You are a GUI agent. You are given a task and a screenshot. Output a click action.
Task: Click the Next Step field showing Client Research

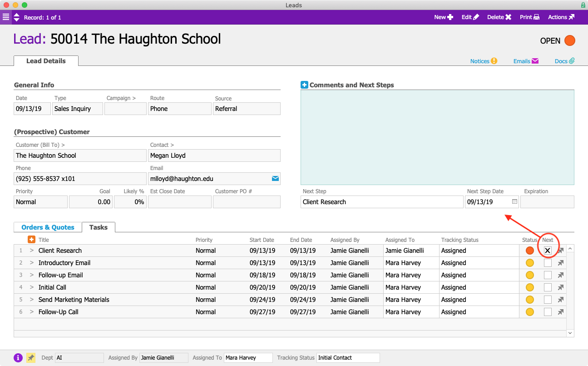382,202
